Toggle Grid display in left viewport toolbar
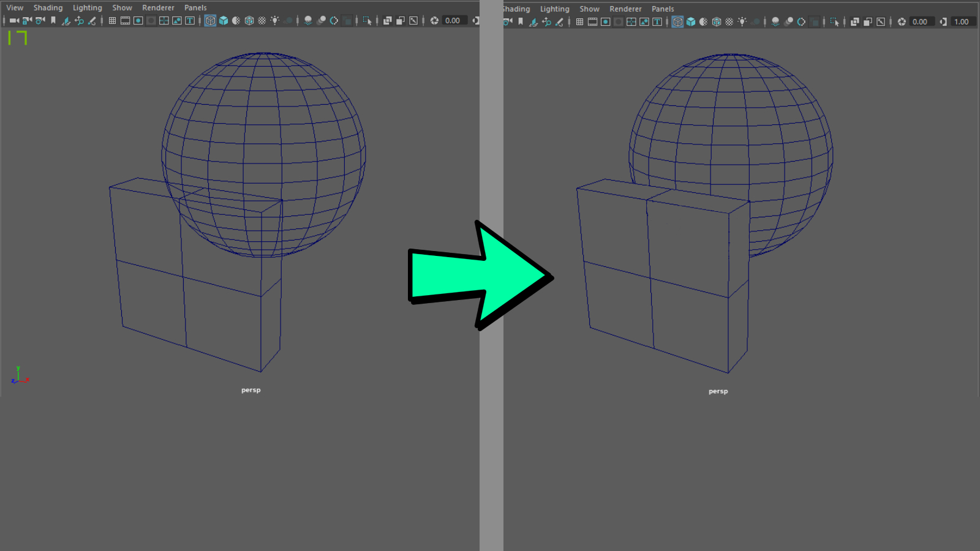The height and width of the screenshot is (551, 980). pyautogui.click(x=112, y=20)
